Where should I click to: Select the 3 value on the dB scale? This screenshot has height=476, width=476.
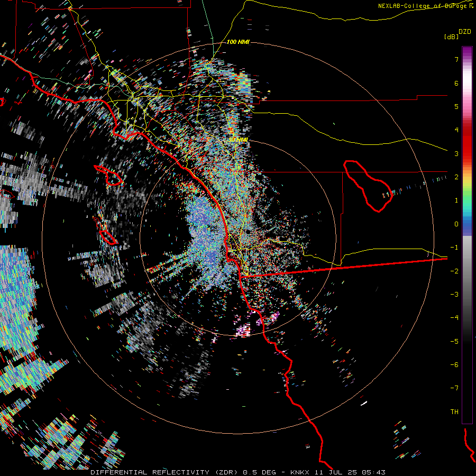(456, 153)
